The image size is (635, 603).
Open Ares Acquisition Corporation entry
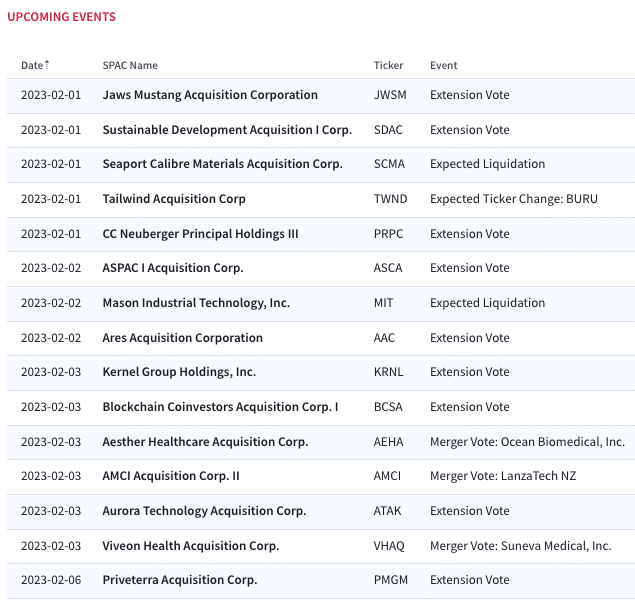point(182,338)
